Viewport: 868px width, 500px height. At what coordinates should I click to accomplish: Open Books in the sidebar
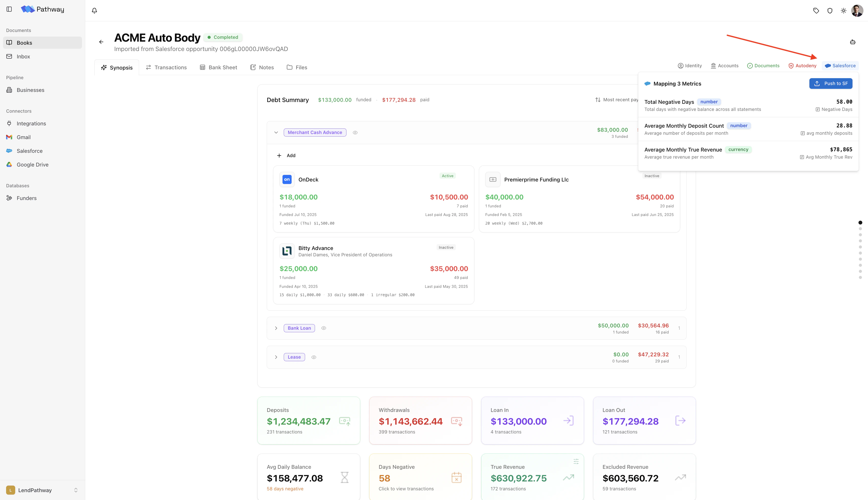(43, 43)
